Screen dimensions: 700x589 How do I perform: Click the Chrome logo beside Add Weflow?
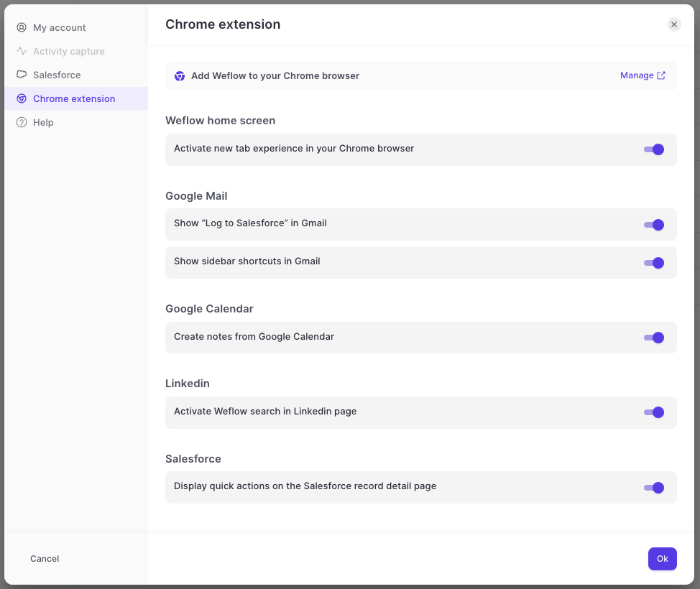click(180, 76)
